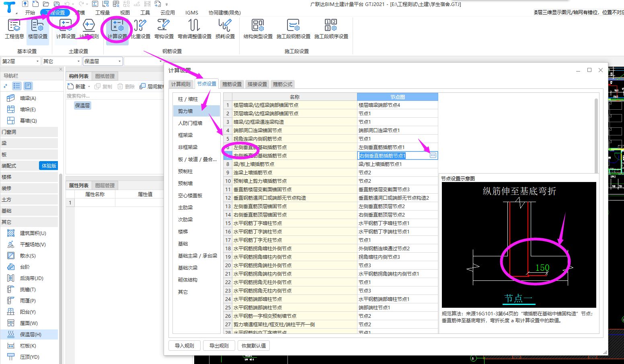Open node picker ellipsis for 右侧垂直筋插筋节点1
The height and width of the screenshot is (364, 624).
point(433,155)
